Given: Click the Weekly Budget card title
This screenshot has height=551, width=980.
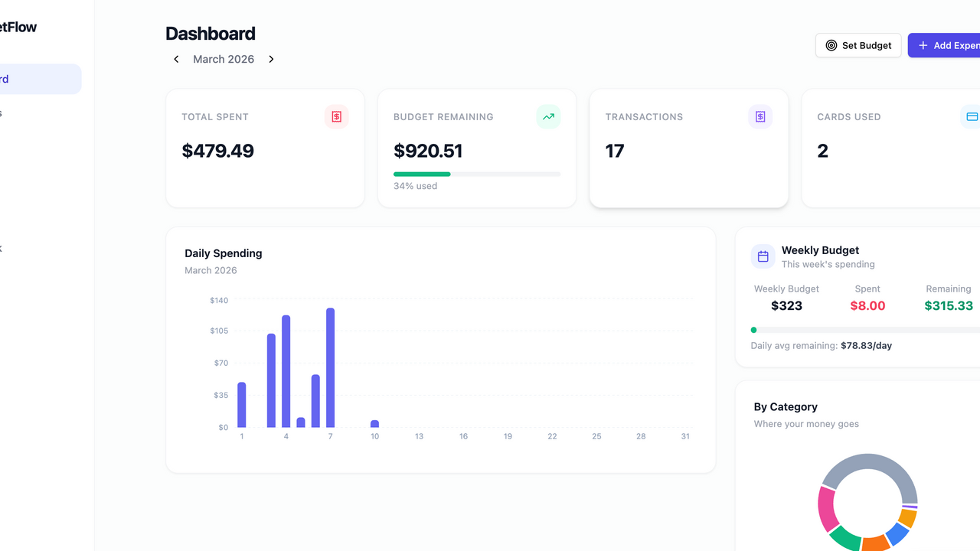Looking at the screenshot, I should coord(820,250).
